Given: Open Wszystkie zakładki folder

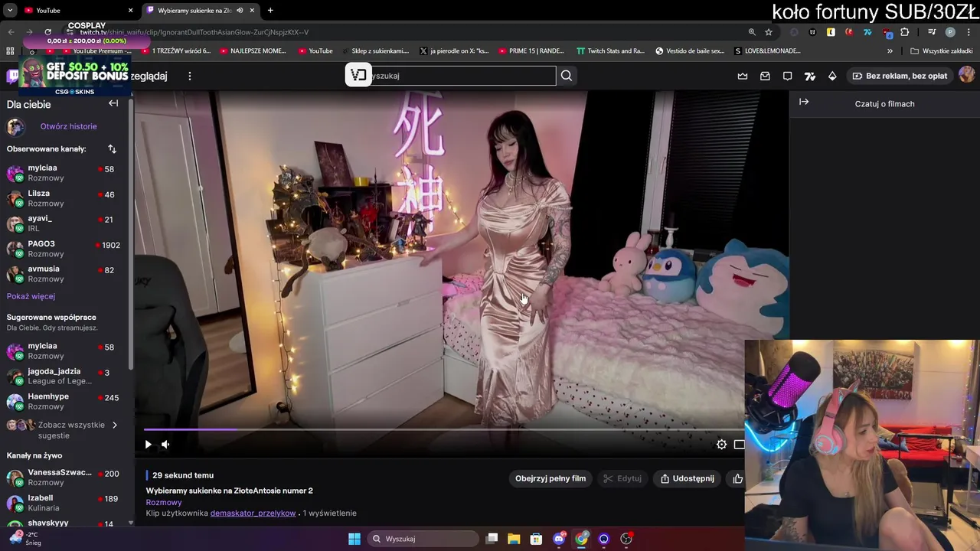Looking at the screenshot, I should click(942, 51).
